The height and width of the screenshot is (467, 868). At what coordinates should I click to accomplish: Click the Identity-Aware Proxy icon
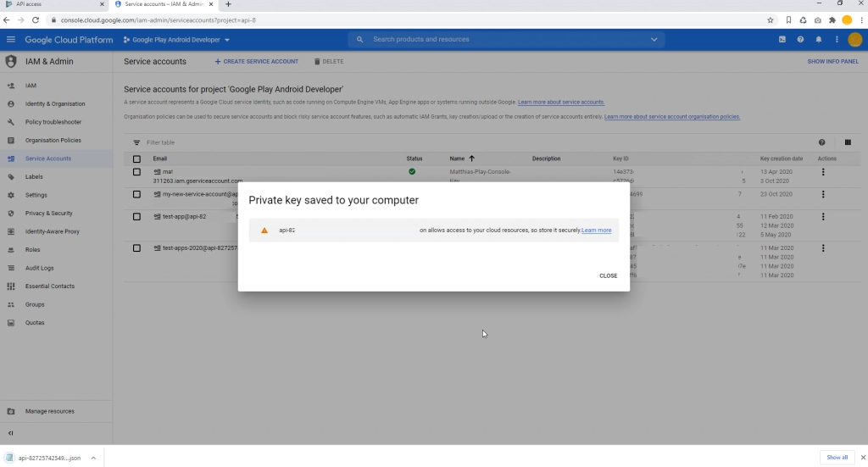(x=10, y=232)
